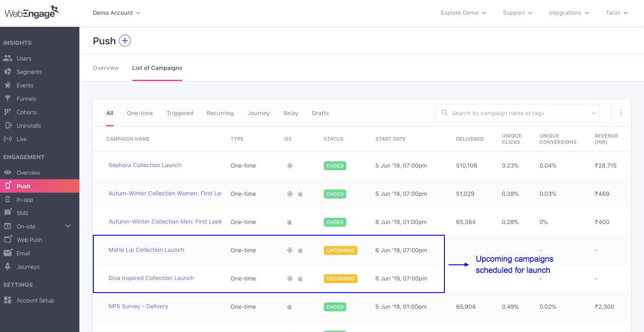The width and height of the screenshot is (644, 332).
Task: Filter by Relay campaigns tab
Action: pyautogui.click(x=291, y=113)
